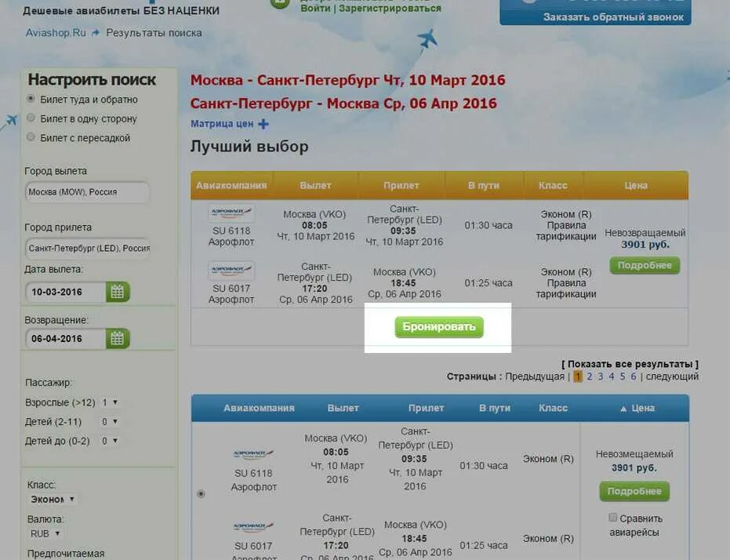Click Aeroflot logo for SU 6017 in Лучший выбор
730x560 pixels.
coord(231,270)
